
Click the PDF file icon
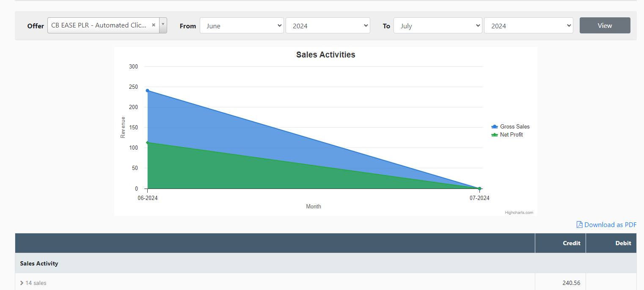click(x=579, y=224)
